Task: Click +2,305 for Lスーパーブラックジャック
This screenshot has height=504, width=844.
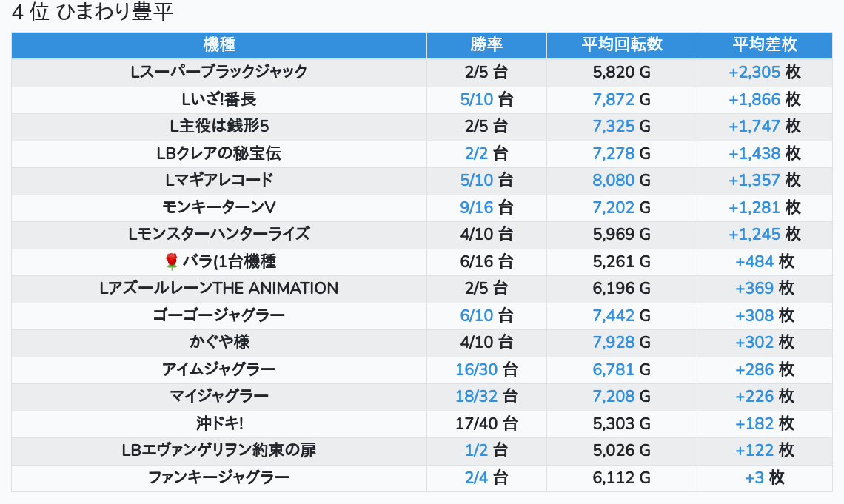Action: [754, 72]
